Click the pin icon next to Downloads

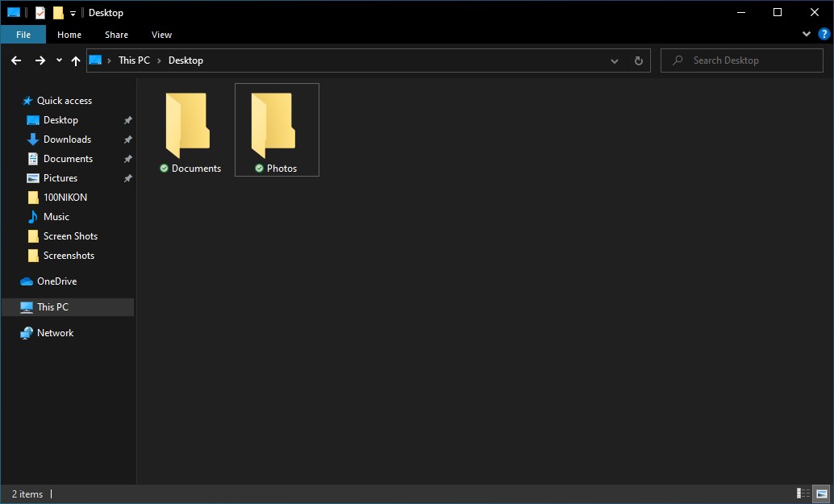tap(127, 140)
